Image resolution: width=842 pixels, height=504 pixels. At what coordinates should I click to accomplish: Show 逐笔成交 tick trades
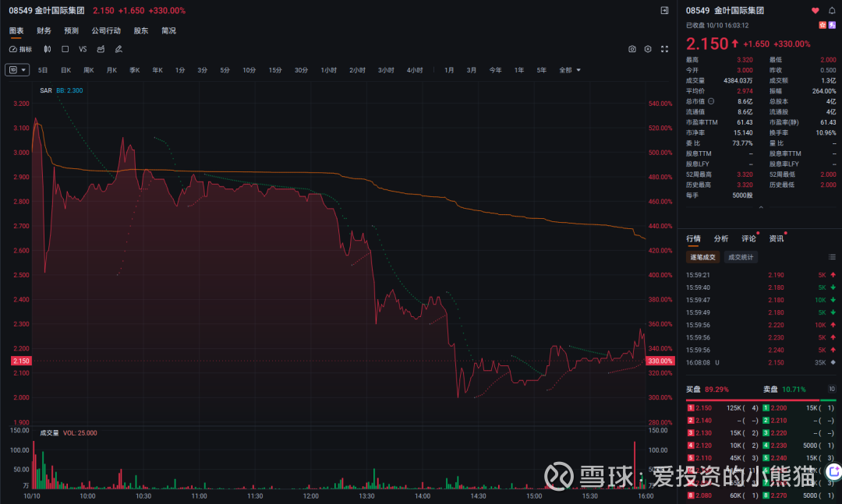tap(702, 257)
